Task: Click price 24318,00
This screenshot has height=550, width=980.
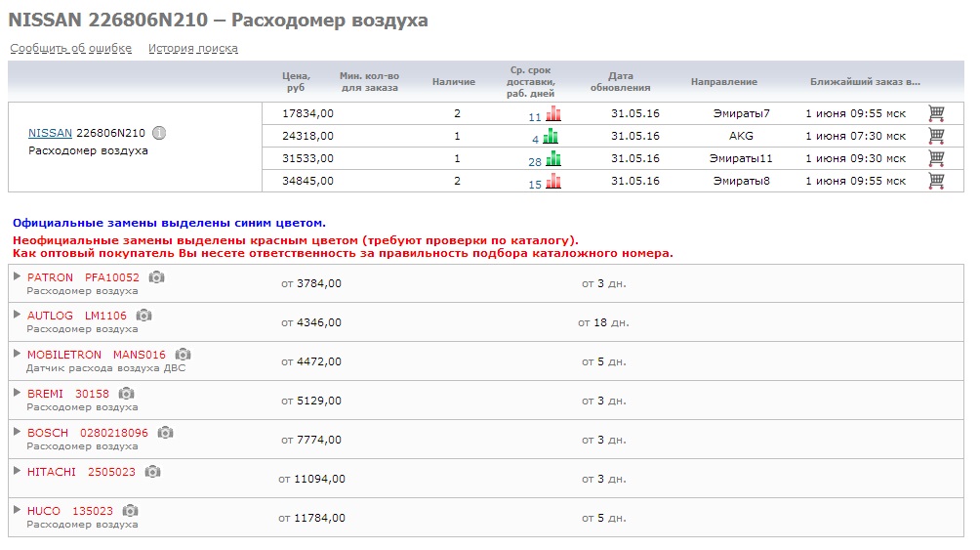Action: [307, 136]
